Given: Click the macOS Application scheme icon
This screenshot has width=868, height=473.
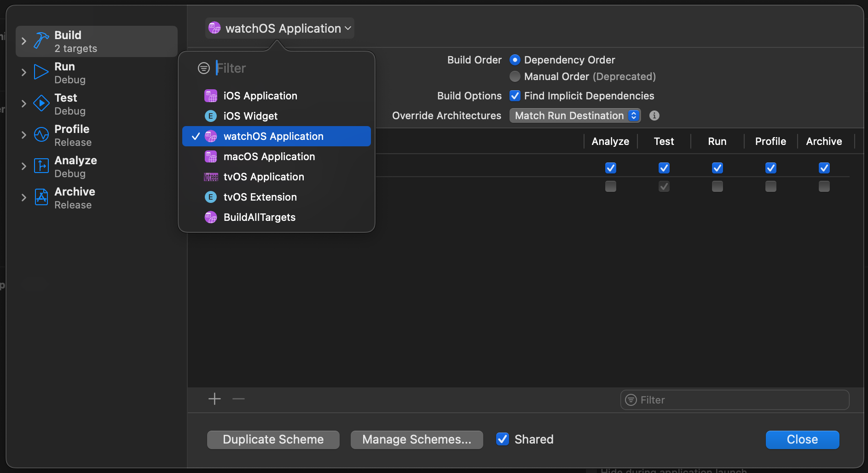Looking at the screenshot, I should point(211,156).
